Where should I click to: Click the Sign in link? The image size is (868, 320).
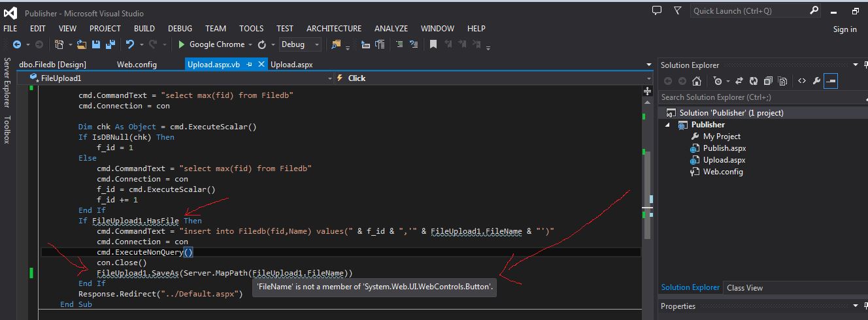tap(844, 29)
